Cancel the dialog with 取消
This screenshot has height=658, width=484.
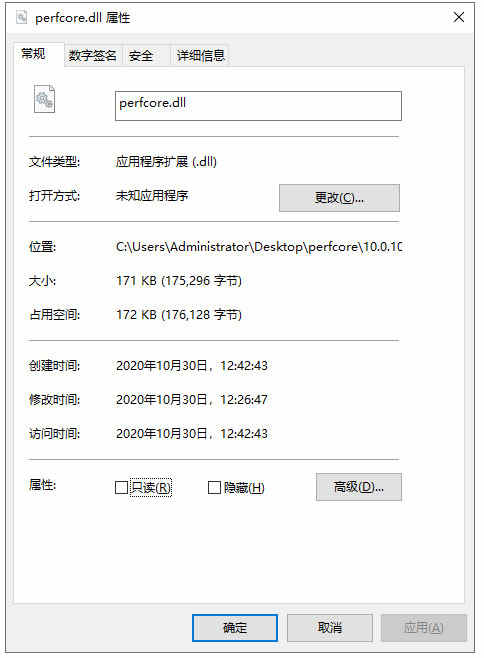click(x=330, y=628)
